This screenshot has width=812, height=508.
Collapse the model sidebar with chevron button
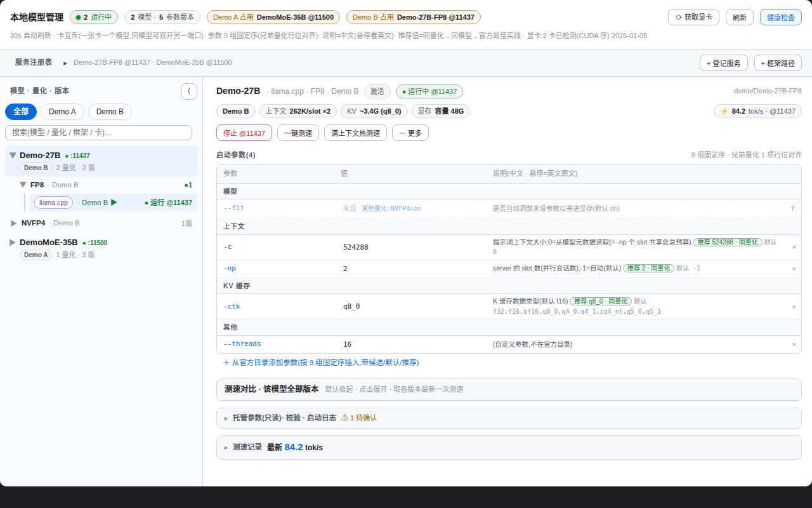tap(189, 91)
